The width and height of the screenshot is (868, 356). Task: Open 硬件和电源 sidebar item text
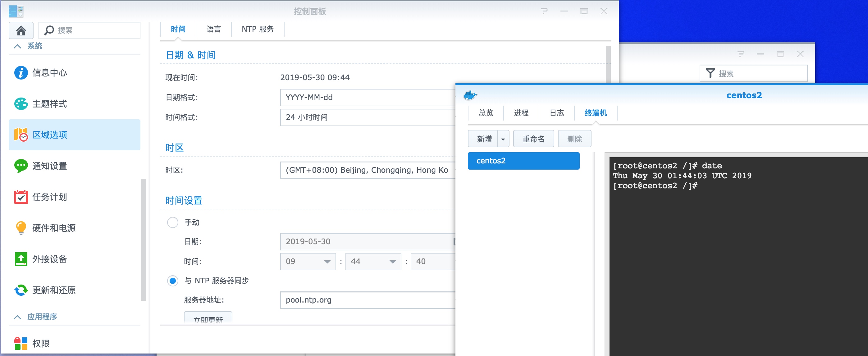(x=54, y=228)
